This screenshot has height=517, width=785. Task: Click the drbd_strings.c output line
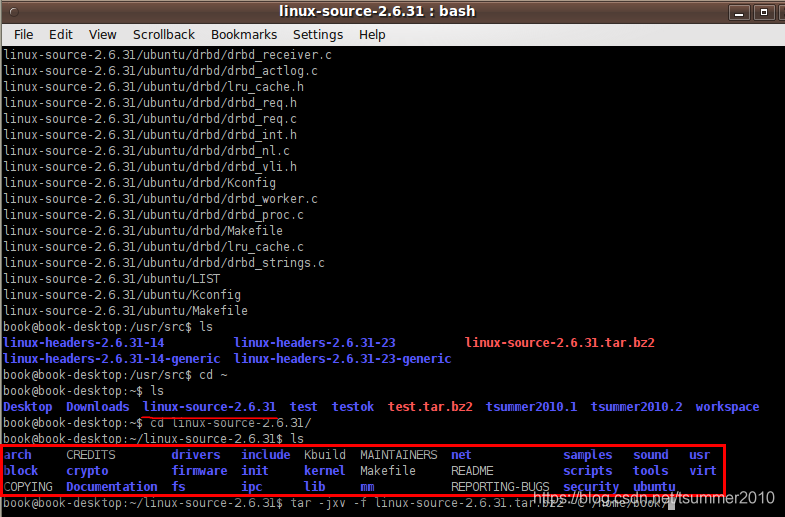tap(164, 263)
